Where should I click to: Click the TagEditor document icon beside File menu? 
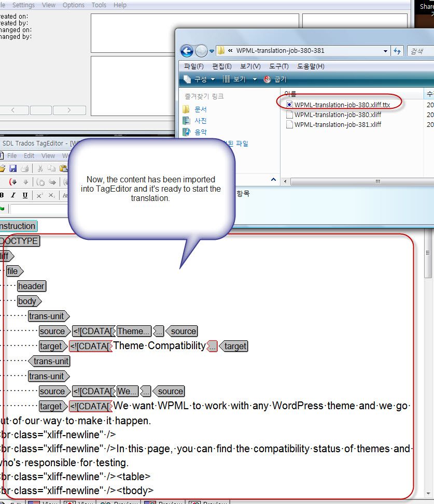point(2,155)
